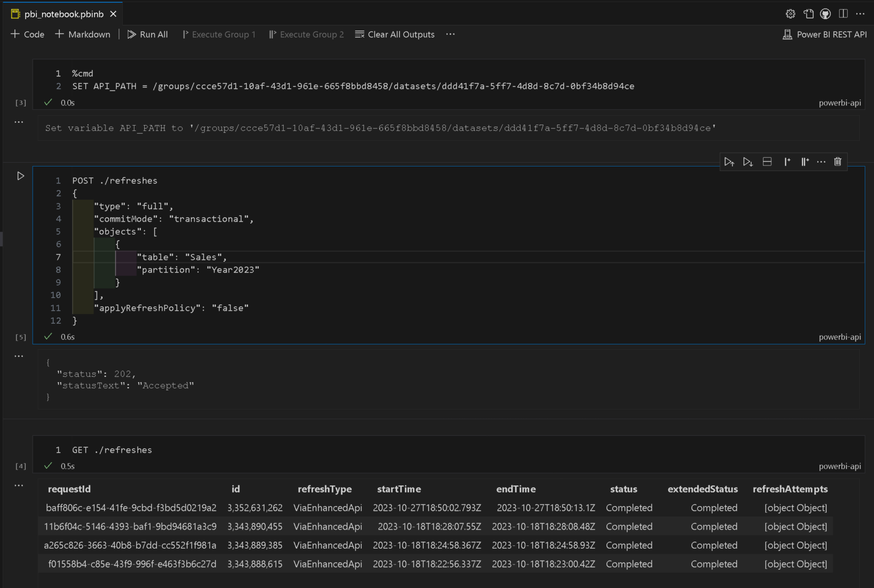
Task: Click POST cell 0.6s success status
Action: [60, 337]
